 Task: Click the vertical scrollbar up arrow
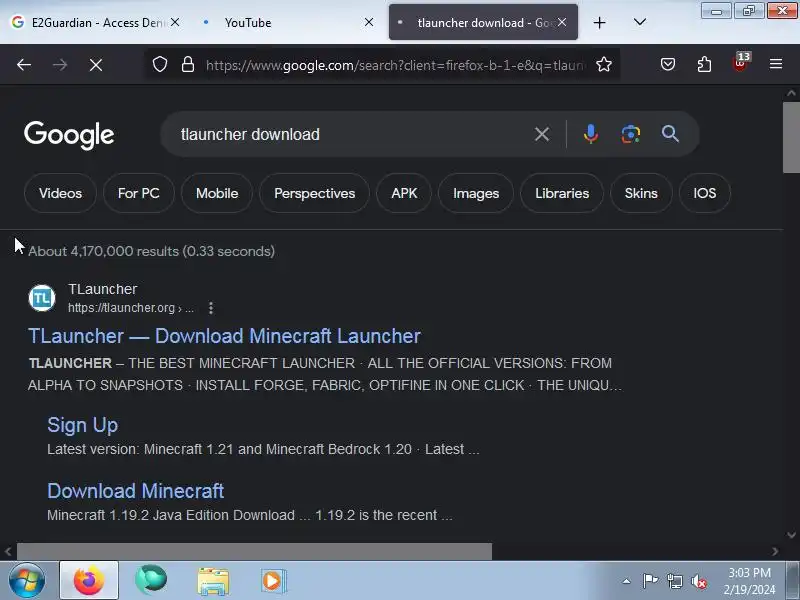click(x=791, y=93)
